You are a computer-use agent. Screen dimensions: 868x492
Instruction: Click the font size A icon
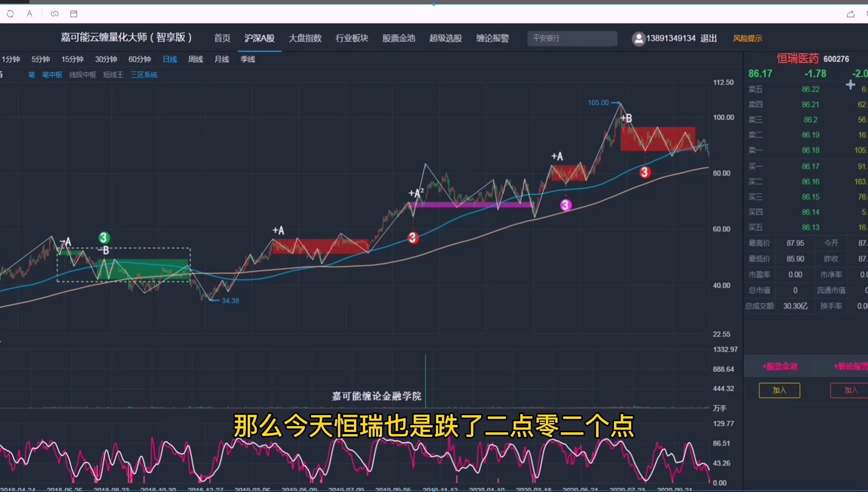[29, 14]
